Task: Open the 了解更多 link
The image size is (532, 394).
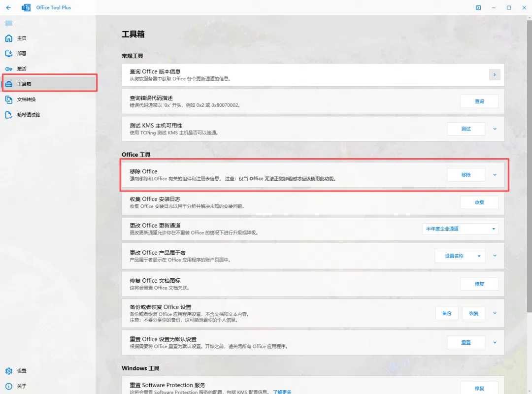Action: (x=282, y=392)
